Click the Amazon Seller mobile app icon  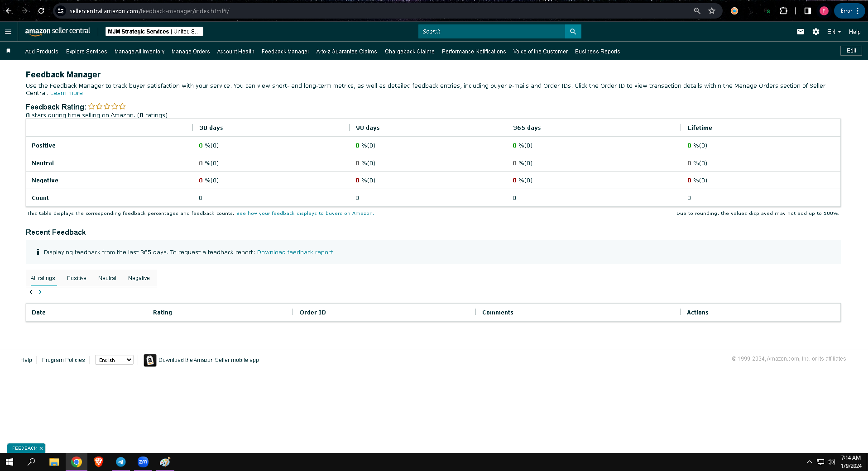[x=150, y=360]
